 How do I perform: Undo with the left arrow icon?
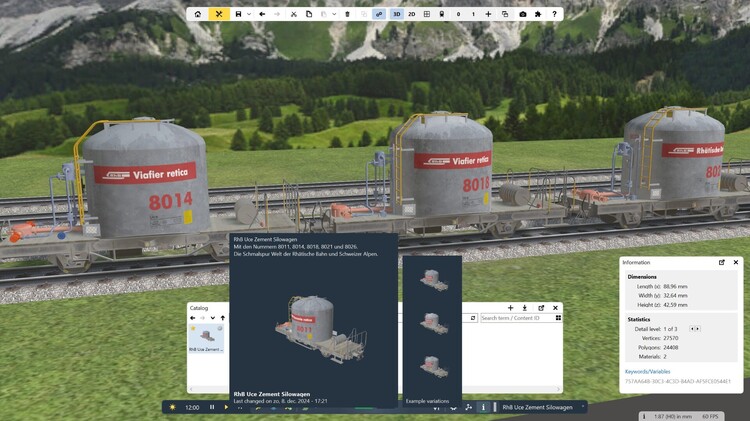pos(262,14)
